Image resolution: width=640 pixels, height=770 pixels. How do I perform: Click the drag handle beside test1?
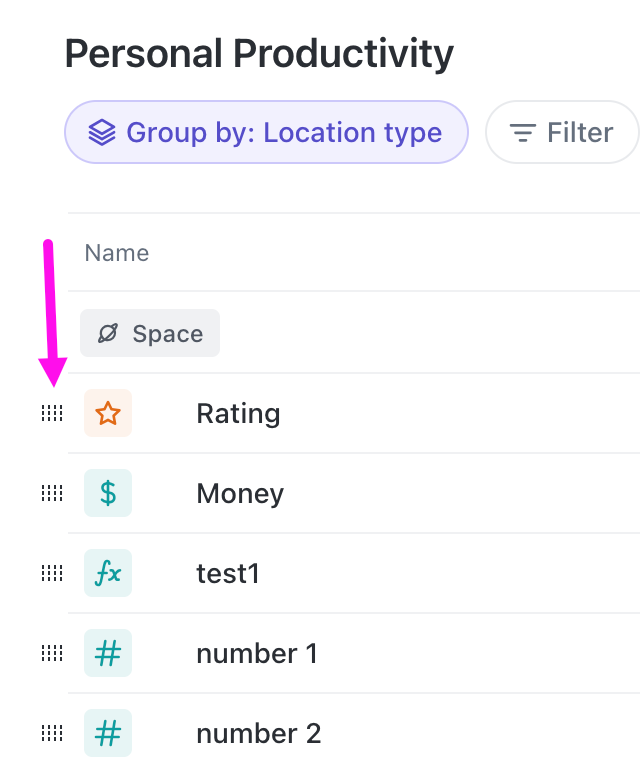tap(52, 573)
